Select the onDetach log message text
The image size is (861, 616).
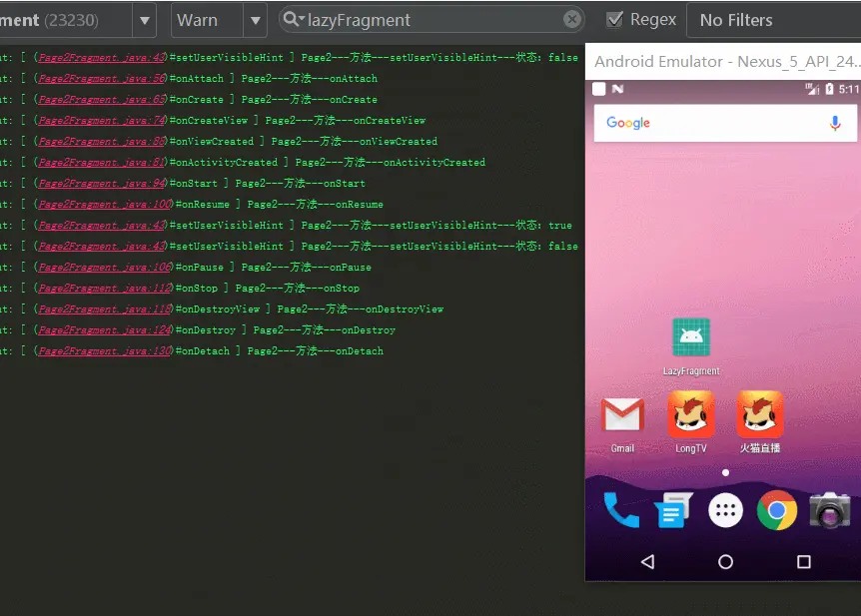click(x=316, y=350)
